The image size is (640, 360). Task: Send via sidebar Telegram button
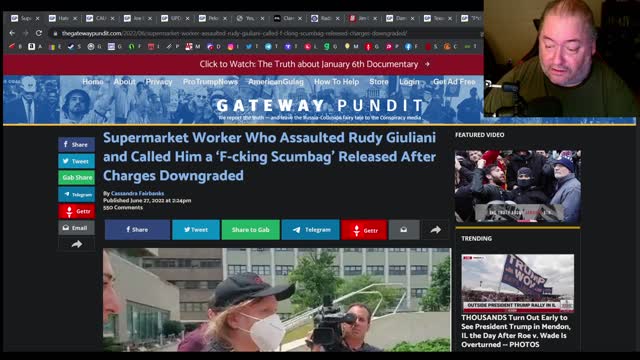[x=76, y=194]
